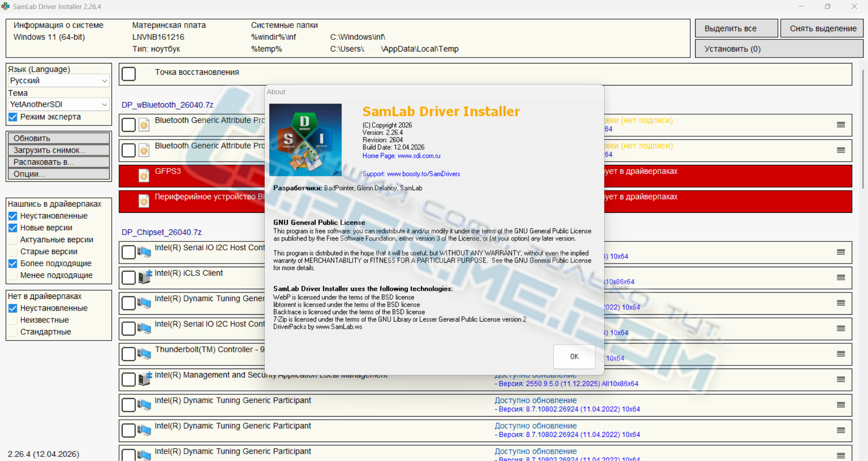
Task: Select the Intel(R) Management and Security checkbox
Action: click(x=129, y=379)
